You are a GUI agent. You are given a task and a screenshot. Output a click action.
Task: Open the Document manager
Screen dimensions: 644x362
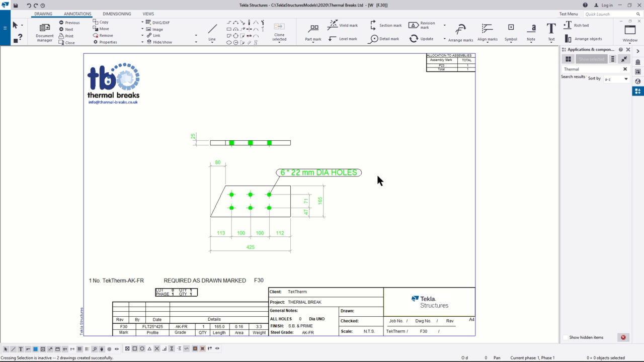click(x=44, y=32)
